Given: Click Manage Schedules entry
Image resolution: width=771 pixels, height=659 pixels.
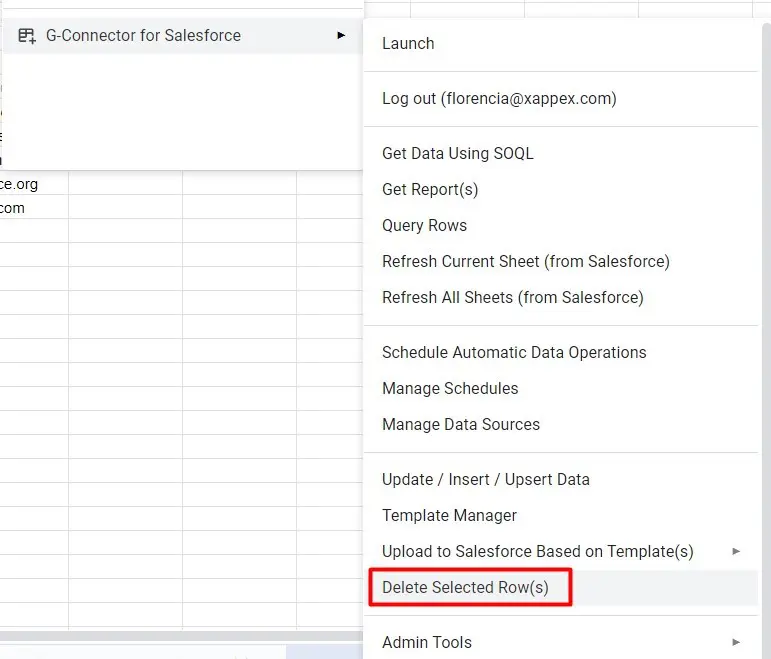Looking at the screenshot, I should pos(561,388).
